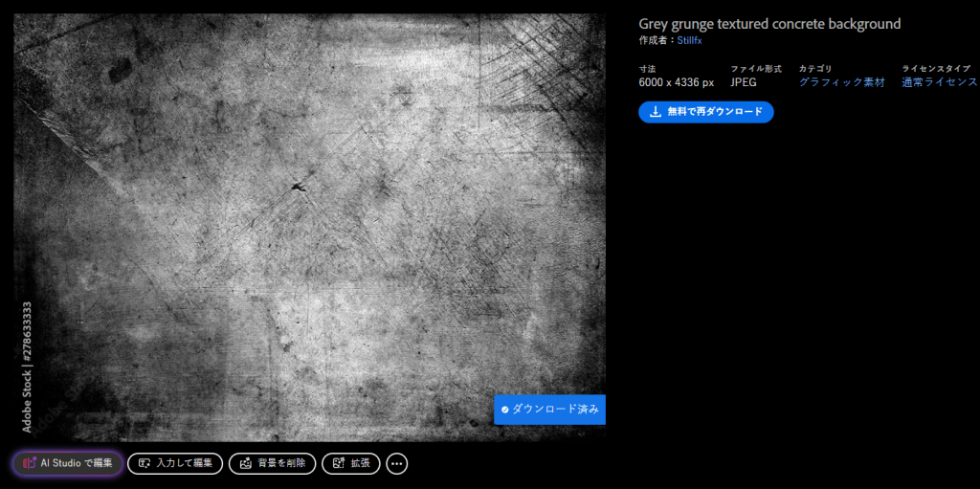Click the ダウンロード済み badge text
The height and width of the screenshot is (489, 980).
(x=556, y=409)
